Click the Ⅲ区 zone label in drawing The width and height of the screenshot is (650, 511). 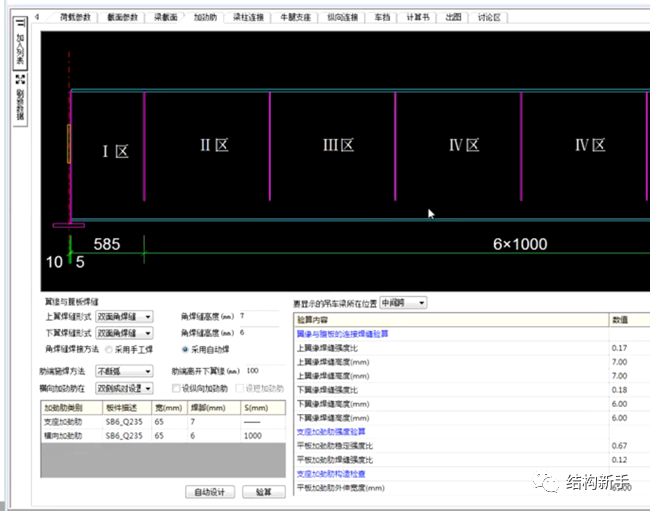pos(338,145)
